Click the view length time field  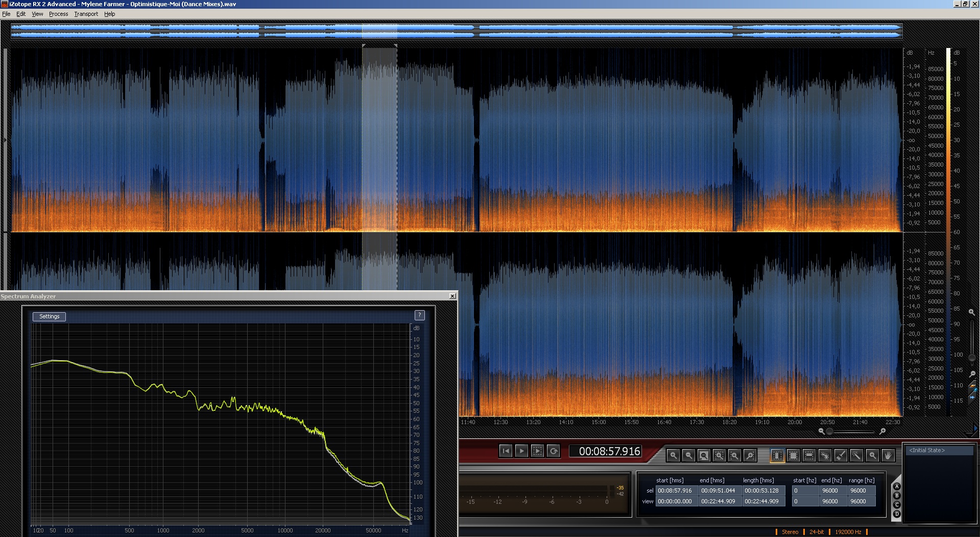(763, 501)
